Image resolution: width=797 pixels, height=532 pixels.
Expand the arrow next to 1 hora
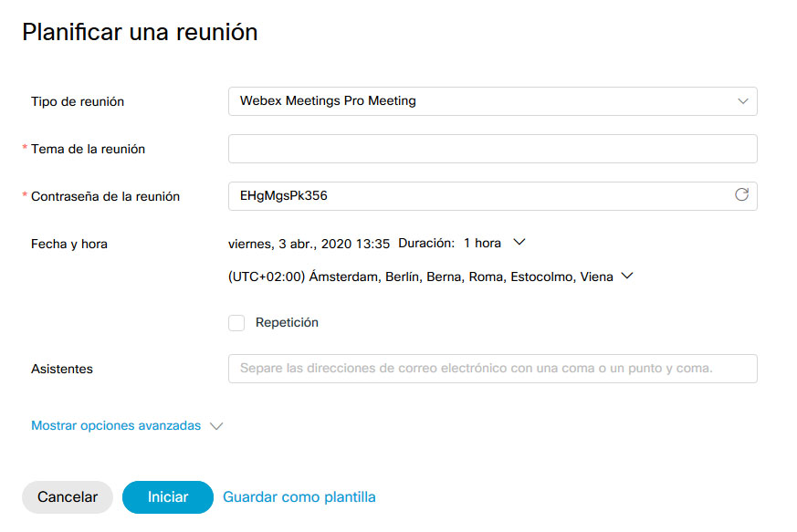coord(519,243)
